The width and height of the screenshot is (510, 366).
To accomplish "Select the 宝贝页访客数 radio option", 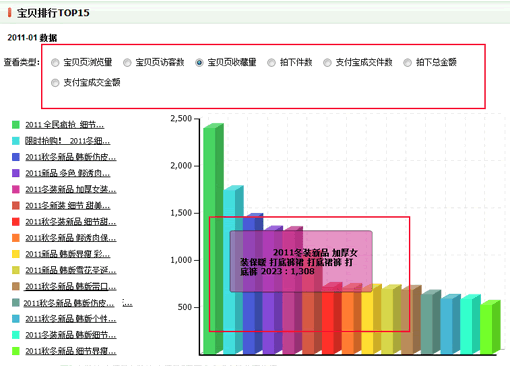I will coord(127,63).
